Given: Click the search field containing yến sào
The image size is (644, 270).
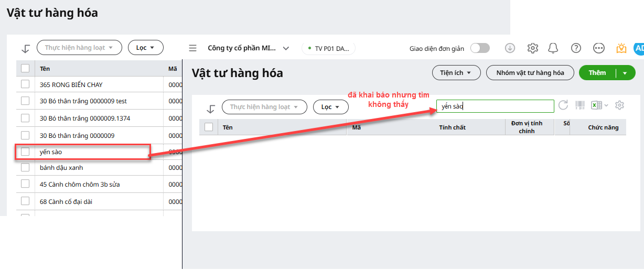Looking at the screenshot, I should 495,106.
